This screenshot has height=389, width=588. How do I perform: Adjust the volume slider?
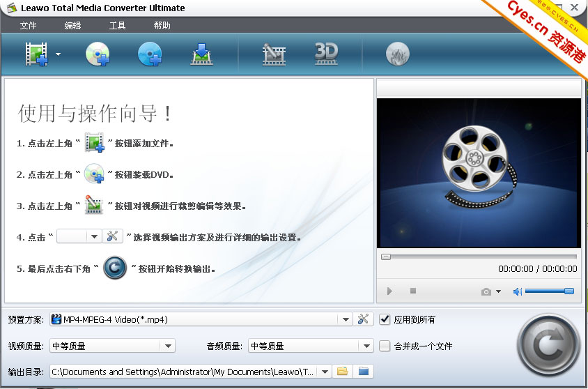click(550, 291)
